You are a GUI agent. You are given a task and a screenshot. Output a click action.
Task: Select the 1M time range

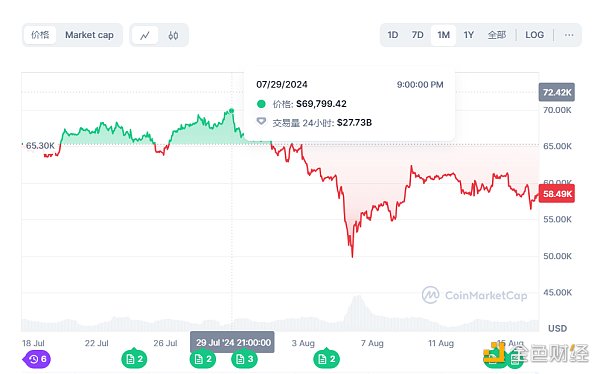coord(443,35)
